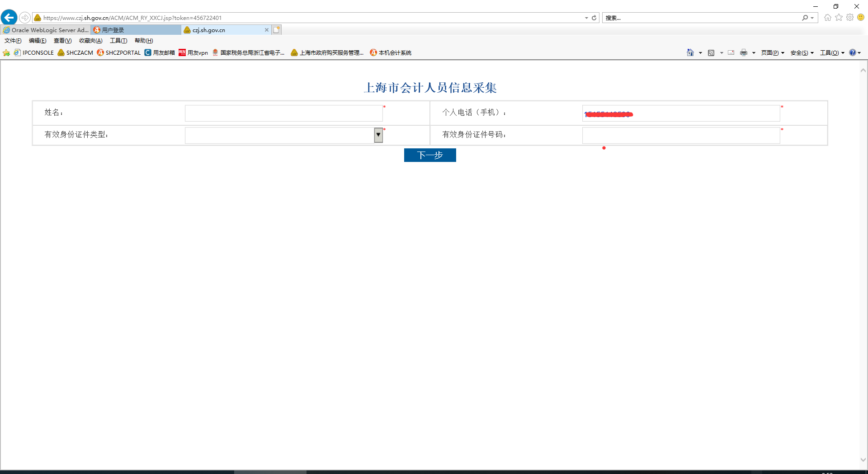Open the new tab button

(277, 30)
